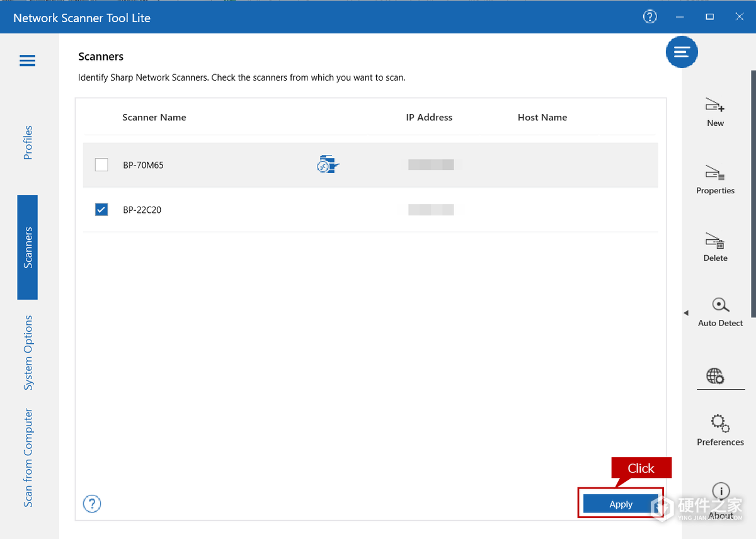This screenshot has height=539, width=756.
Task: Open scanner Properties
Action: [715, 179]
